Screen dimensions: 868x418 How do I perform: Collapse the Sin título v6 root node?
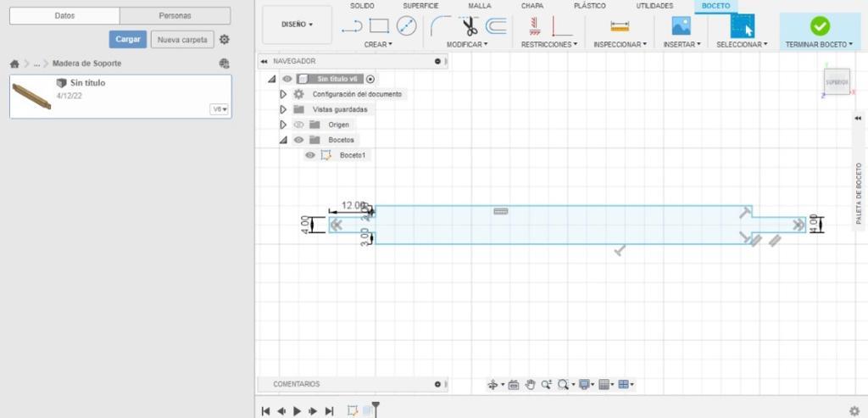click(271, 79)
